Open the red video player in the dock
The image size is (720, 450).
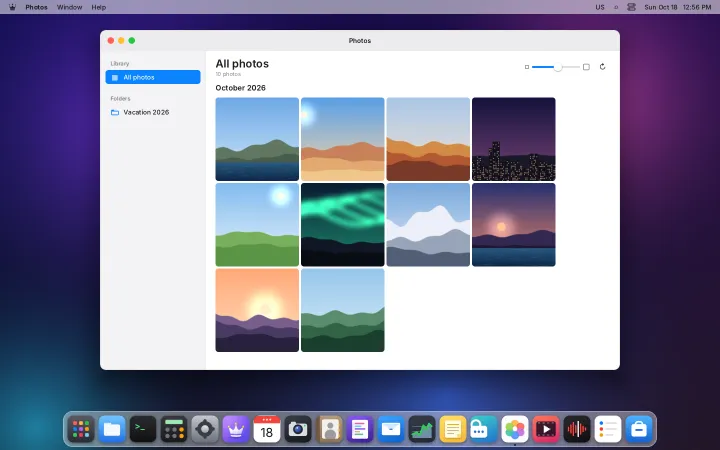pyautogui.click(x=546, y=429)
